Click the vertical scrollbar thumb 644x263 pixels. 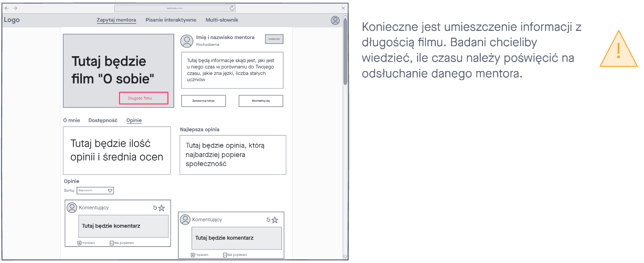pyautogui.click(x=345, y=52)
